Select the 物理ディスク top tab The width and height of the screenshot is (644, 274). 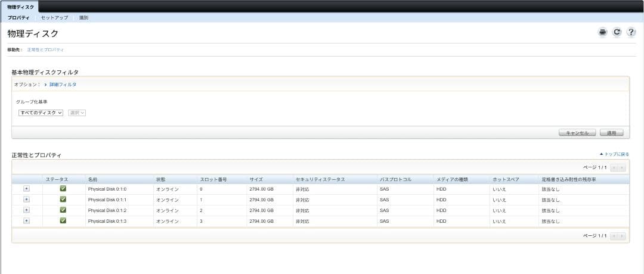(19, 7)
